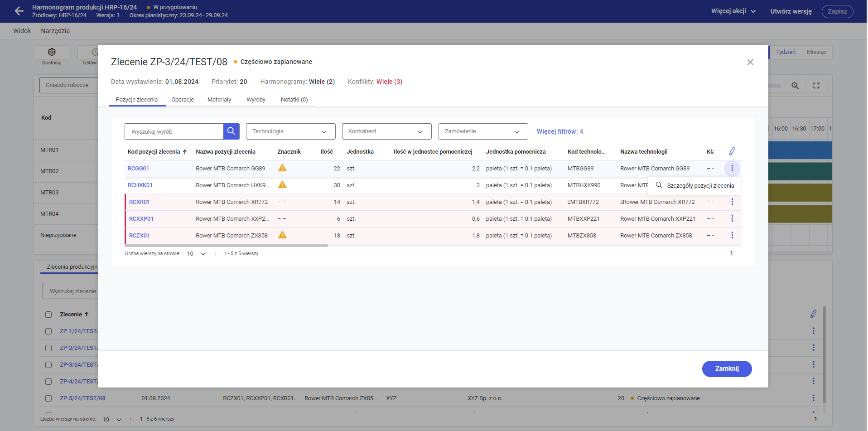Switch to Notatki (0) tab
The height and width of the screenshot is (431, 868).
294,100
